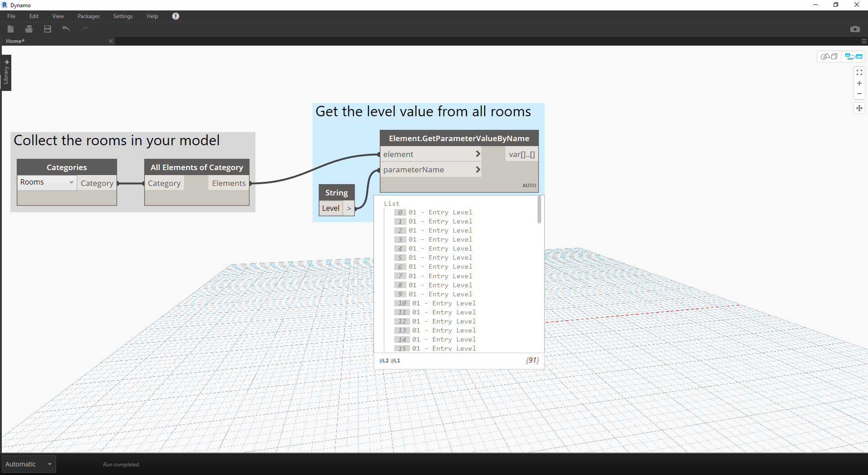Click the Redo toolbar icon

84,29
